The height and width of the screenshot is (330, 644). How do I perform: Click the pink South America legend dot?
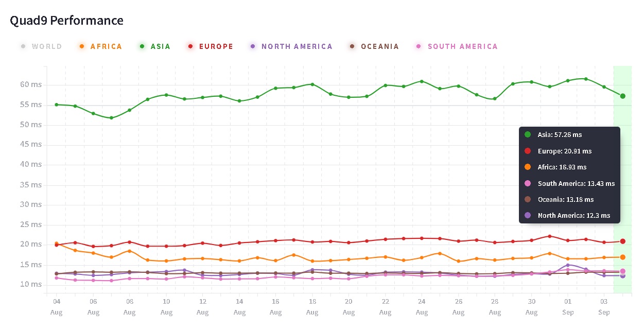[419, 46]
